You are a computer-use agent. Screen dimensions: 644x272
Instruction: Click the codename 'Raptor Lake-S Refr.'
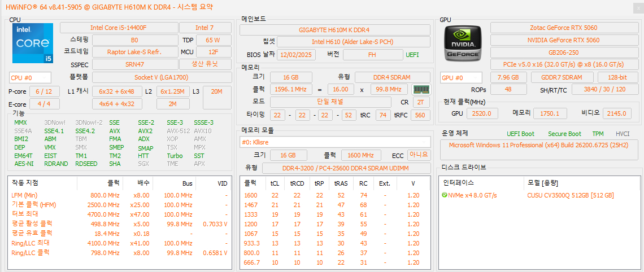(x=134, y=52)
